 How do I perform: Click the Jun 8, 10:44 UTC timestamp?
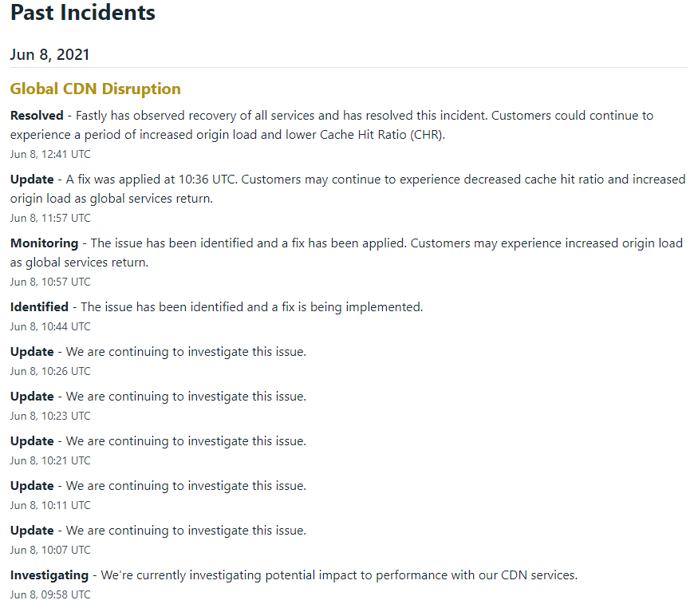(x=50, y=326)
